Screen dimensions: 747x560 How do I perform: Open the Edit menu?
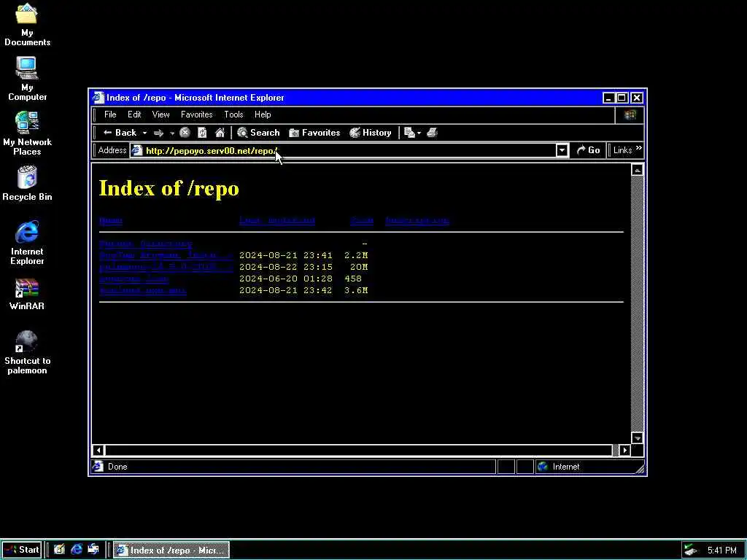coord(134,114)
